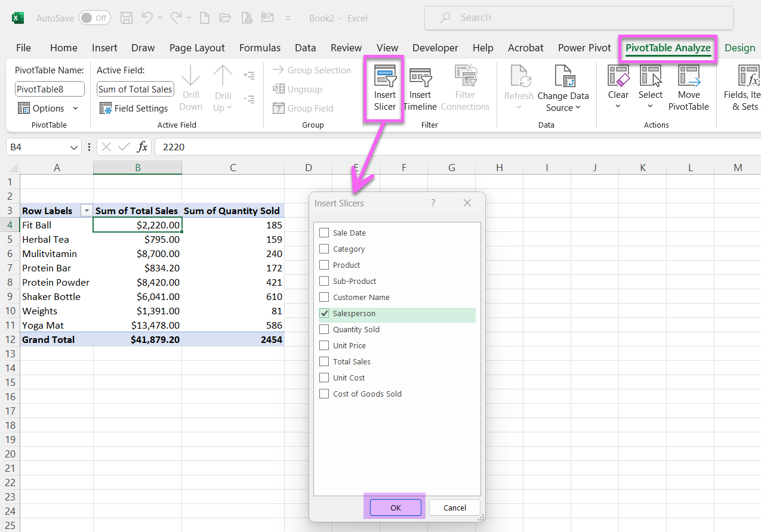761x532 pixels.
Task: Check the Product checkbox in Insert Slicers
Action: [x=324, y=265]
